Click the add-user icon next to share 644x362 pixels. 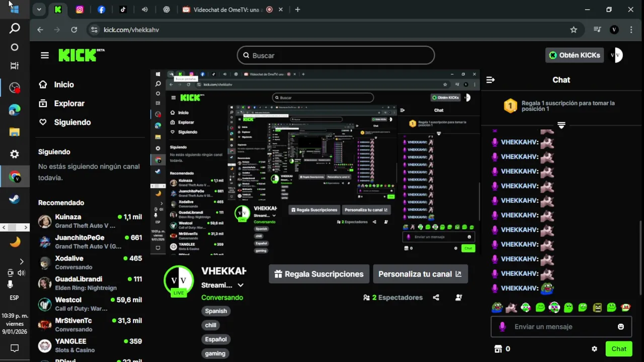(x=458, y=298)
